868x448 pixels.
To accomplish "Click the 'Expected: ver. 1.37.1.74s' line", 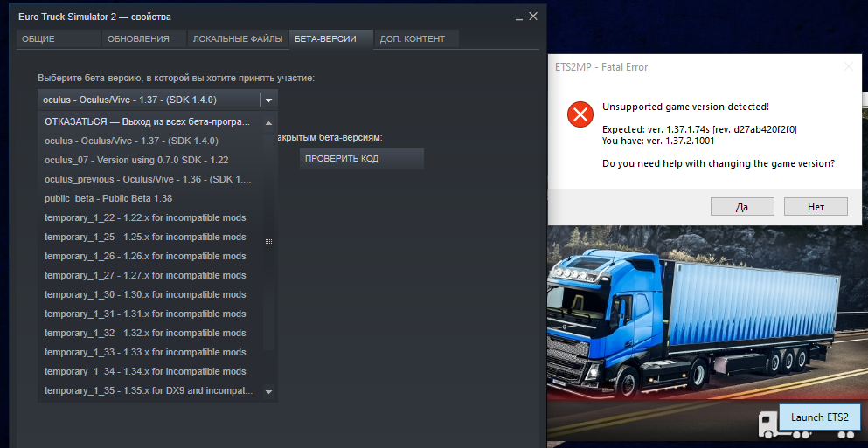I will (x=699, y=129).
